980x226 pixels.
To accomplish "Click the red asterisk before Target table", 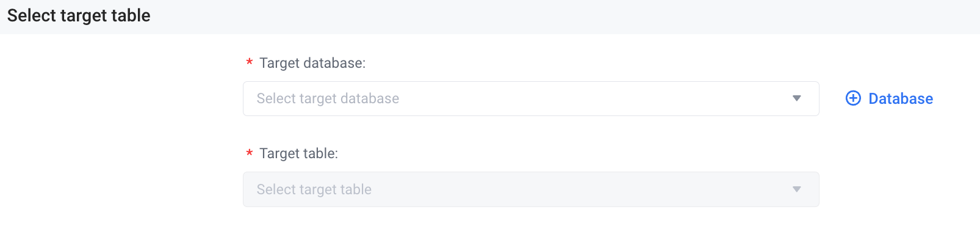I will (249, 153).
